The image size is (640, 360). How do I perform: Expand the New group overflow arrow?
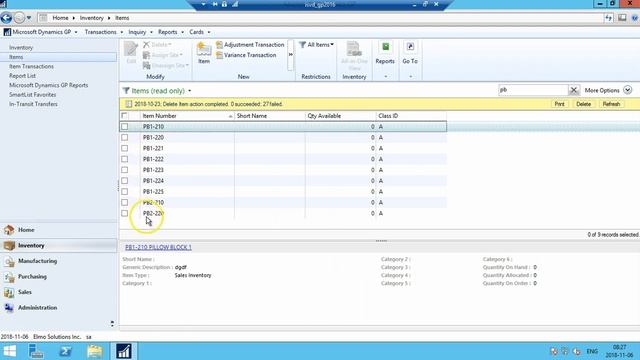[291, 55]
